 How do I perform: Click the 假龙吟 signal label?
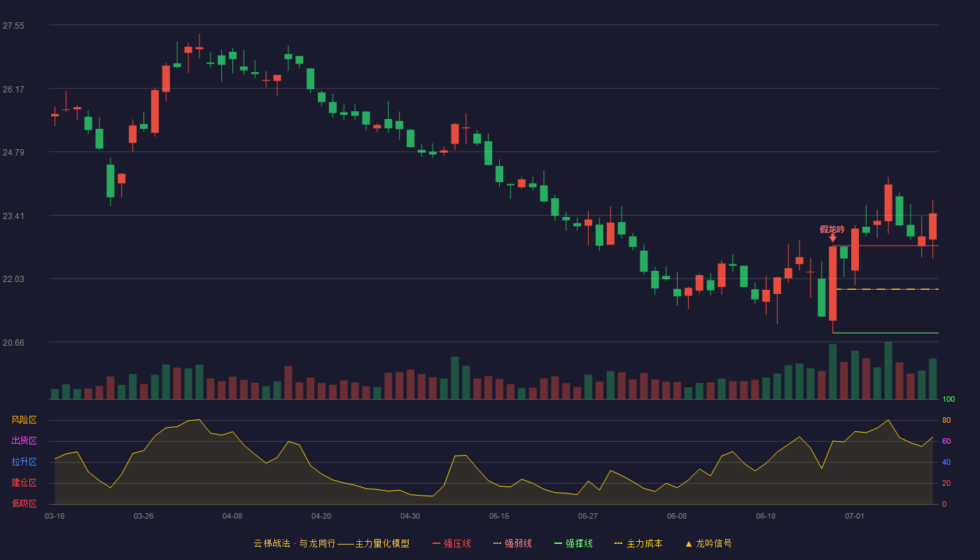pos(832,230)
